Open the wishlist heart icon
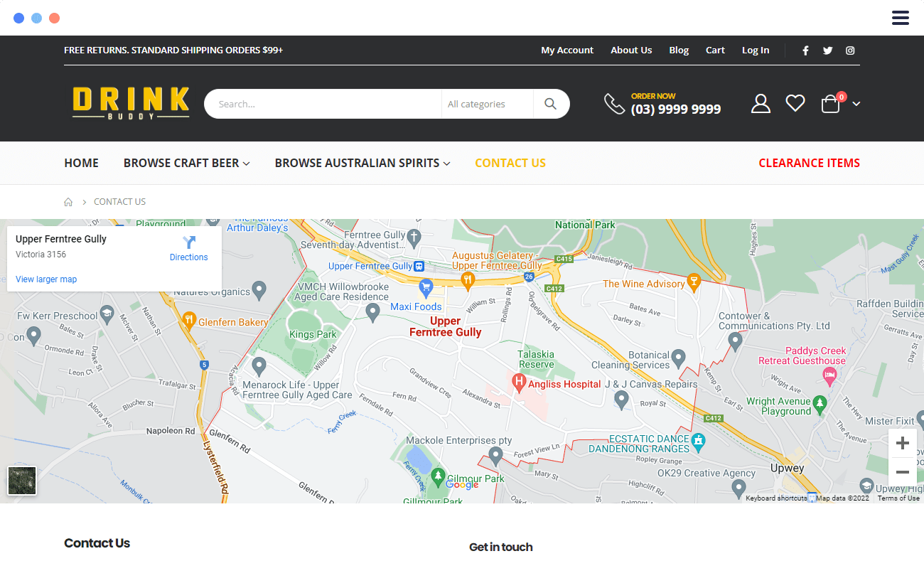924x561 pixels. tap(795, 104)
